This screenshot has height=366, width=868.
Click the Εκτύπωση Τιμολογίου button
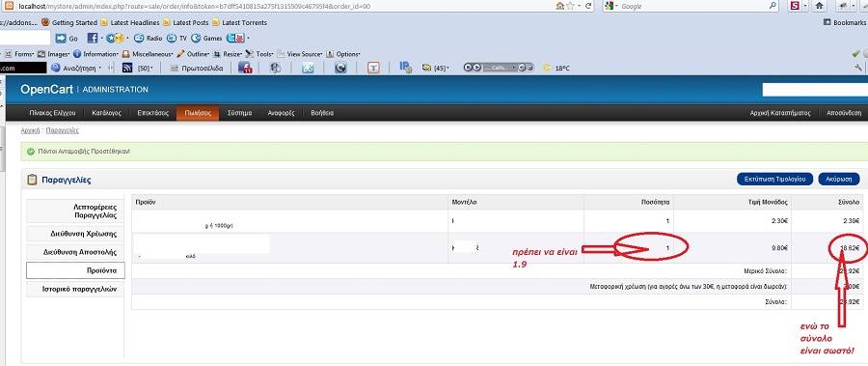(x=775, y=179)
